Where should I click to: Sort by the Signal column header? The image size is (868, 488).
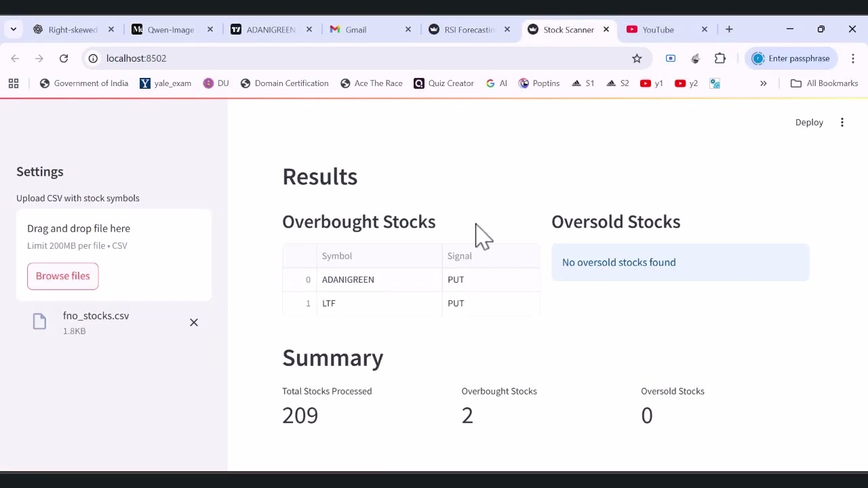[491, 256]
